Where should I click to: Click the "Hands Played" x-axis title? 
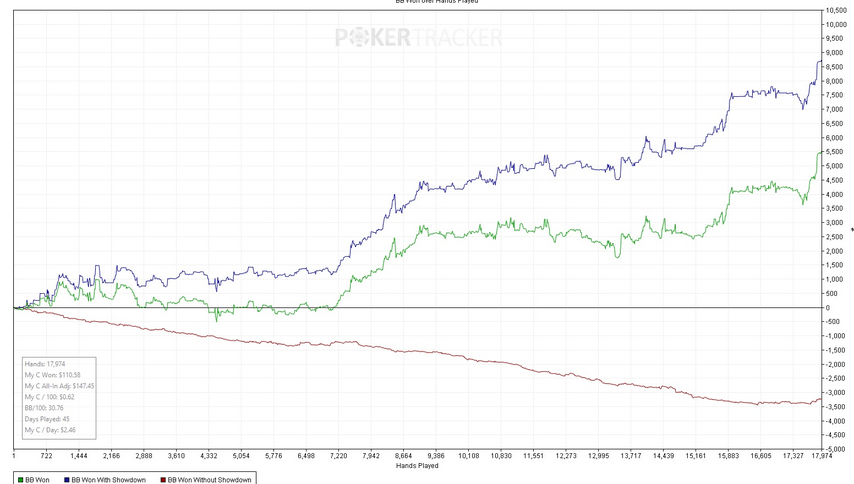(417, 465)
